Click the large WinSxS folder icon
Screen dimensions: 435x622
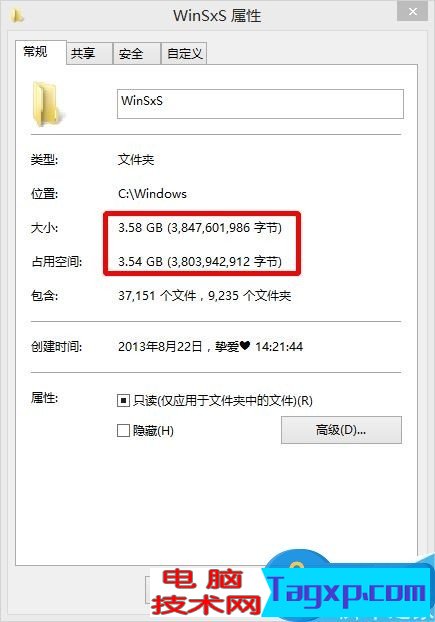48,104
